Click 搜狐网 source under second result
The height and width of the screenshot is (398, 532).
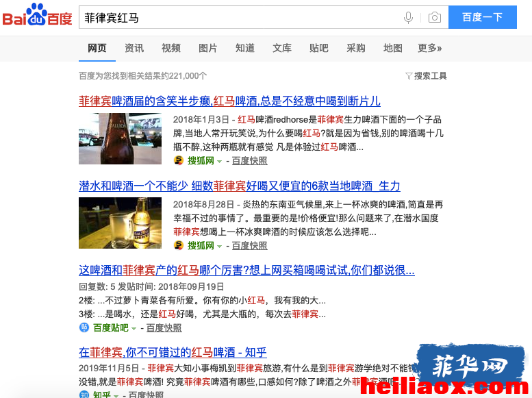pyautogui.click(x=201, y=245)
